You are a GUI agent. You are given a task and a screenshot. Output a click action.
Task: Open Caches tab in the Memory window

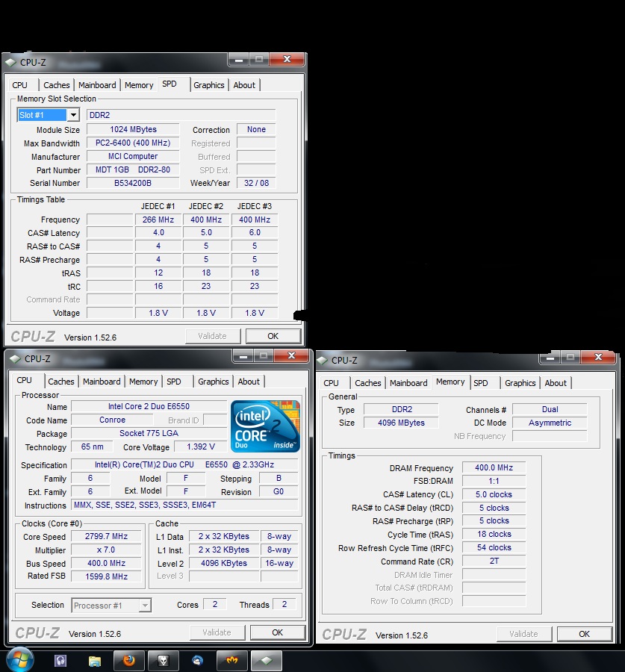click(x=368, y=383)
